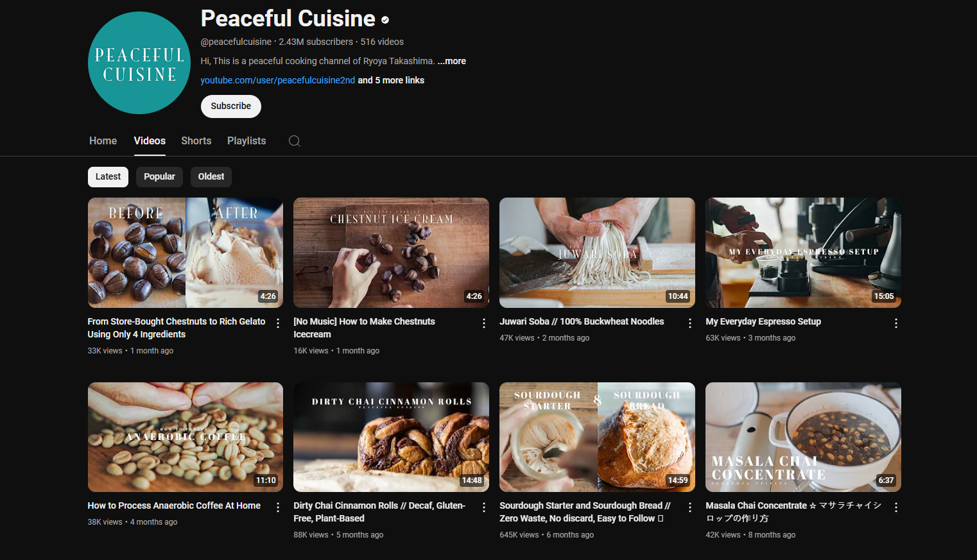Viewport: 977px width, 560px height.
Task: Sort videos by Oldest
Action: 211,177
